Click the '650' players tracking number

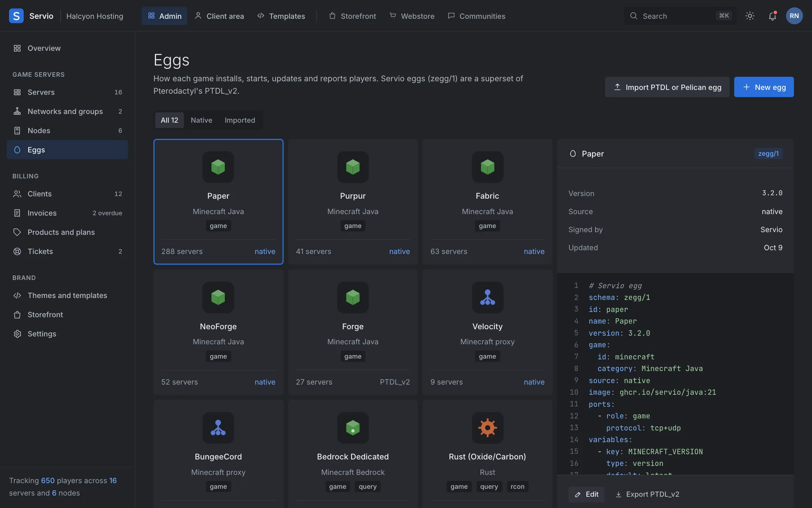point(48,481)
